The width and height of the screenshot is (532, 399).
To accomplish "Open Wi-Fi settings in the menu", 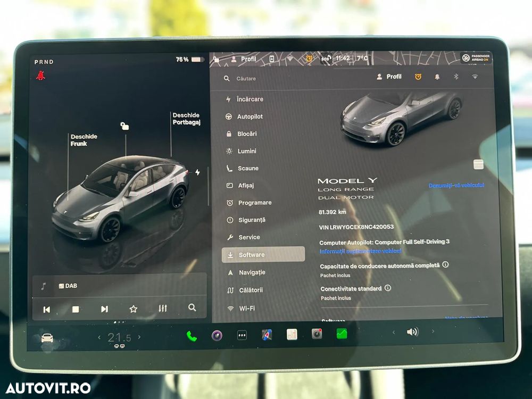I will [241, 309].
